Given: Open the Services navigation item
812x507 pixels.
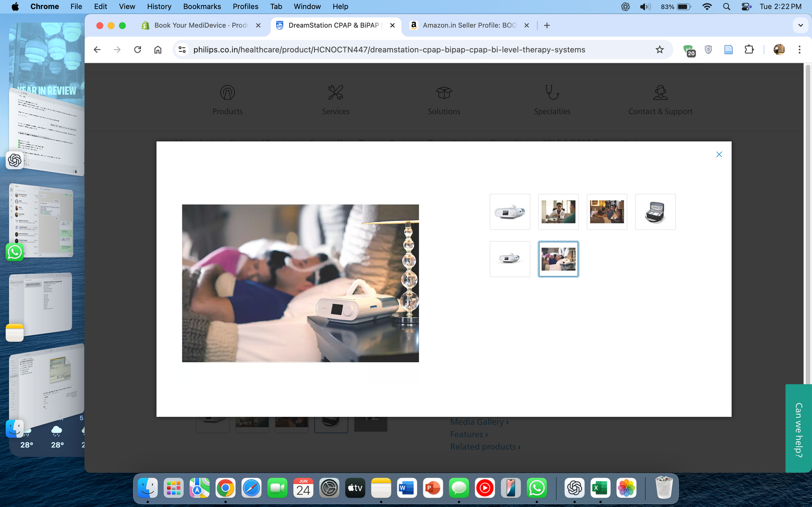Looking at the screenshot, I should pyautogui.click(x=335, y=100).
